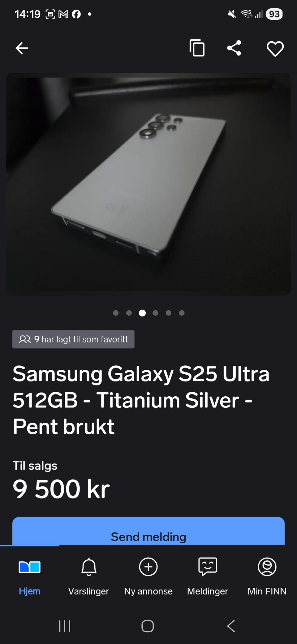This screenshot has width=297, height=644.
Task: Tap the Send melding button
Action: (x=148, y=531)
